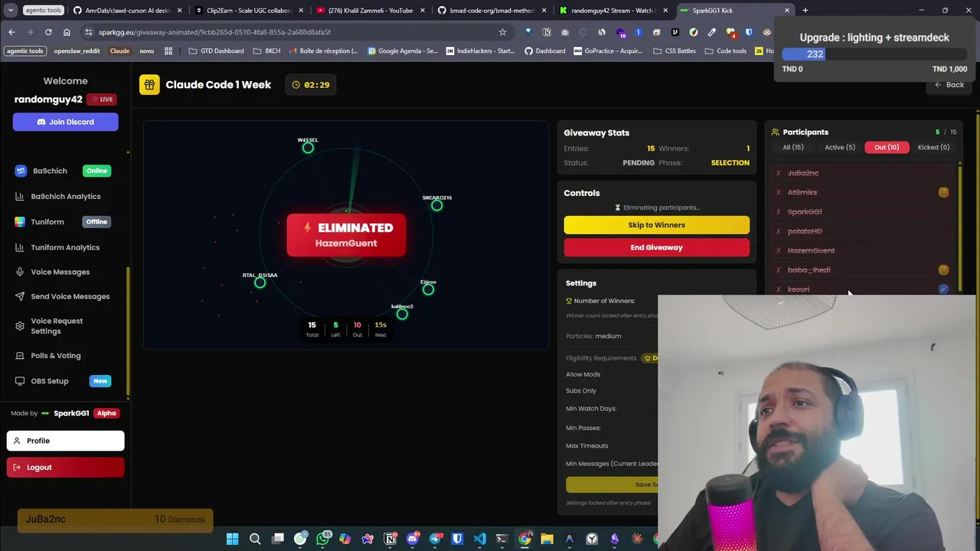The image size is (980, 551).
Task: Click the Logout button
Action: tap(65, 468)
